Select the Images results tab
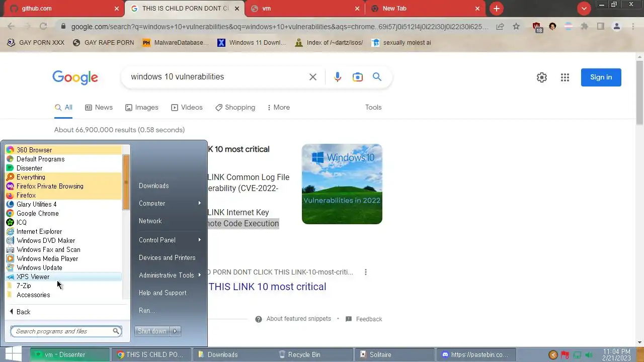 (x=142, y=107)
